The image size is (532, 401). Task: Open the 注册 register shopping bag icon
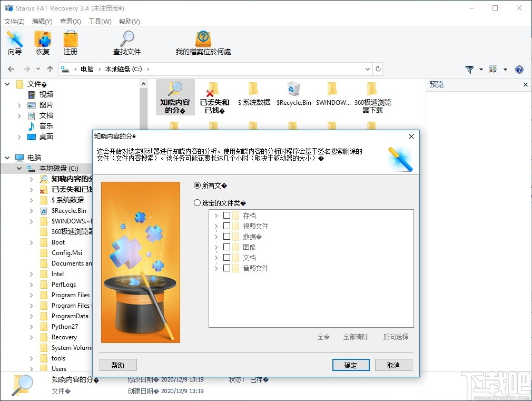(71, 43)
